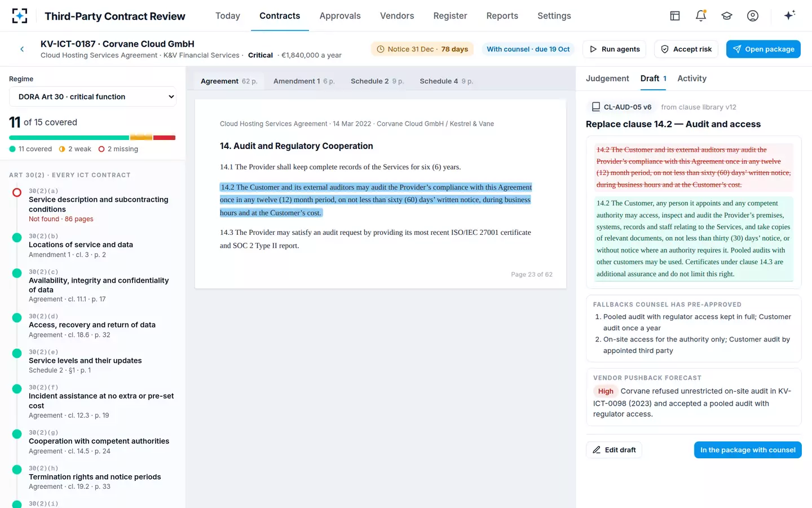Click In the package with counsel button

tap(748, 450)
